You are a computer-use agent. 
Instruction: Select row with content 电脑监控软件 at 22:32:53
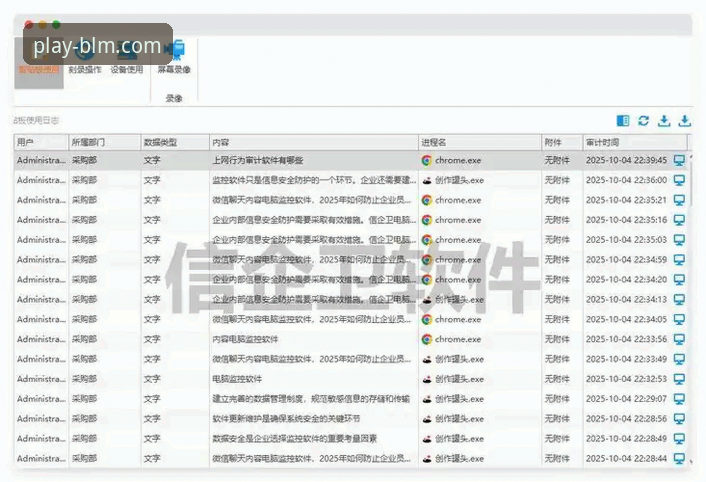(351, 379)
